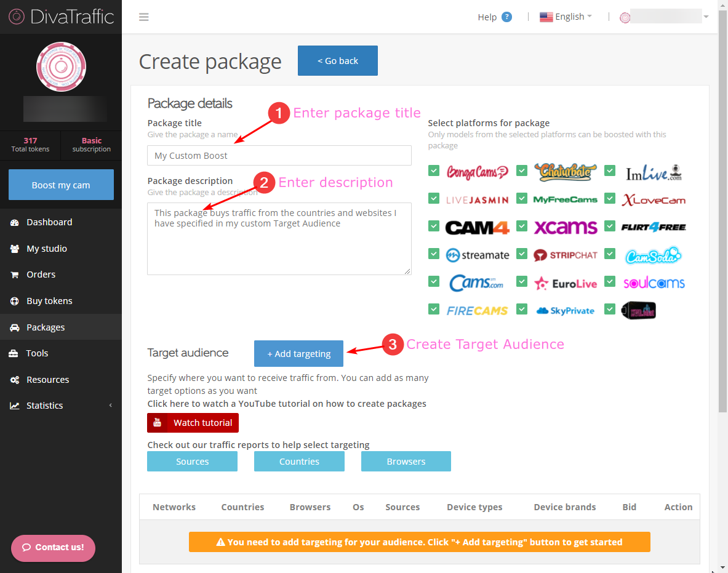728x573 pixels.
Task: Open the Orders menu item
Action: [61, 275]
